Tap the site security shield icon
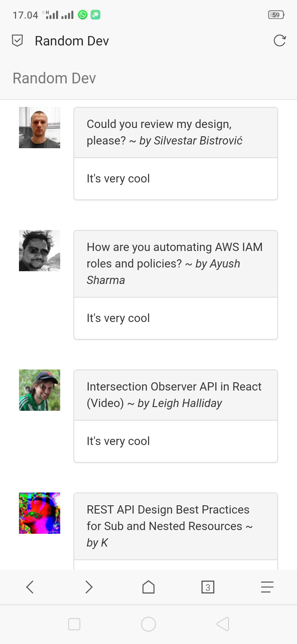297x644 pixels. (17, 40)
